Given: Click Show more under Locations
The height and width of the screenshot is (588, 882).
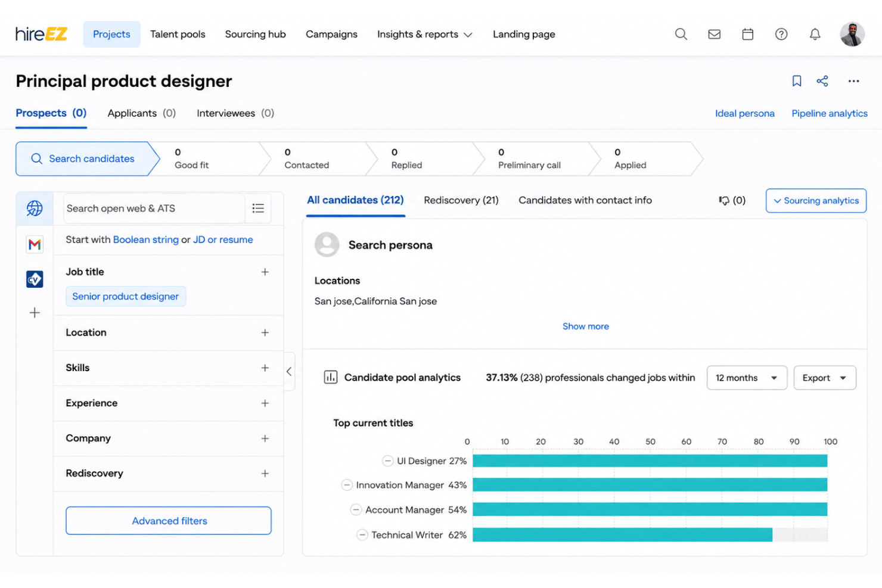Looking at the screenshot, I should click(x=586, y=326).
